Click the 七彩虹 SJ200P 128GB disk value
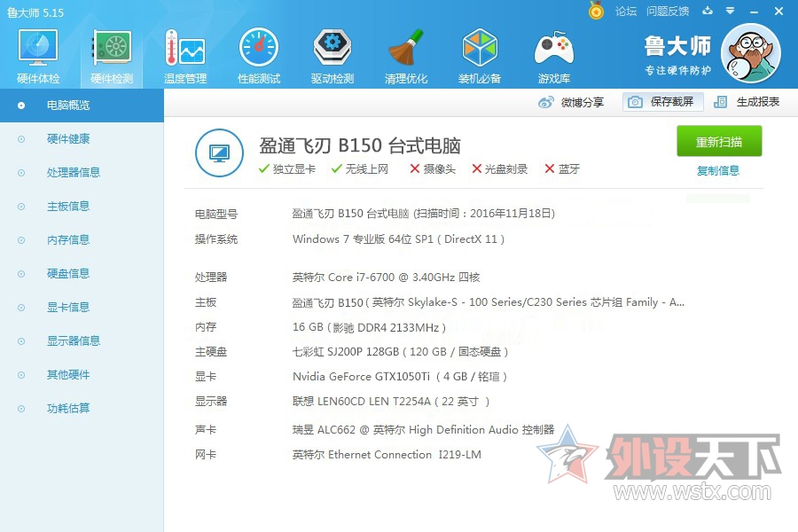 (400, 352)
